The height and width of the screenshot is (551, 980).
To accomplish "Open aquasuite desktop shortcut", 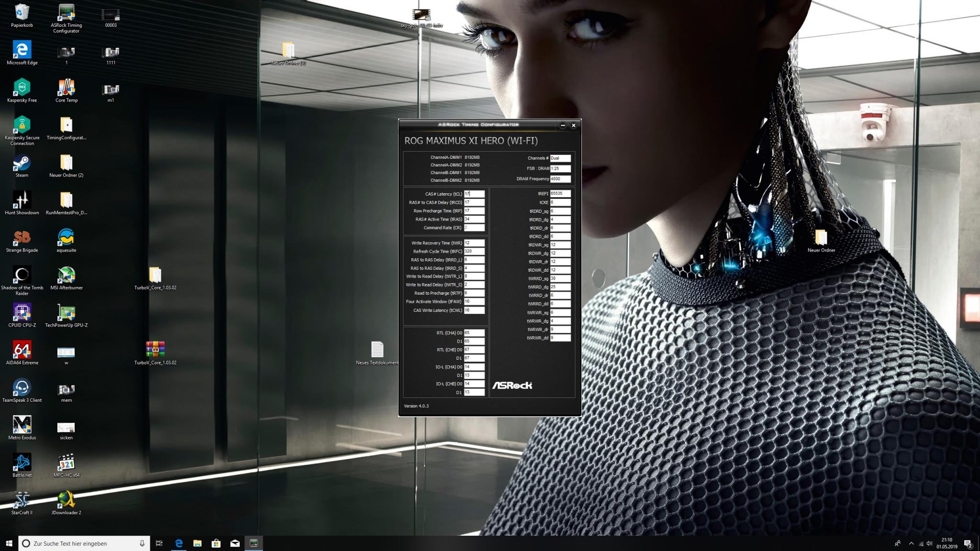I will [67, 241].
